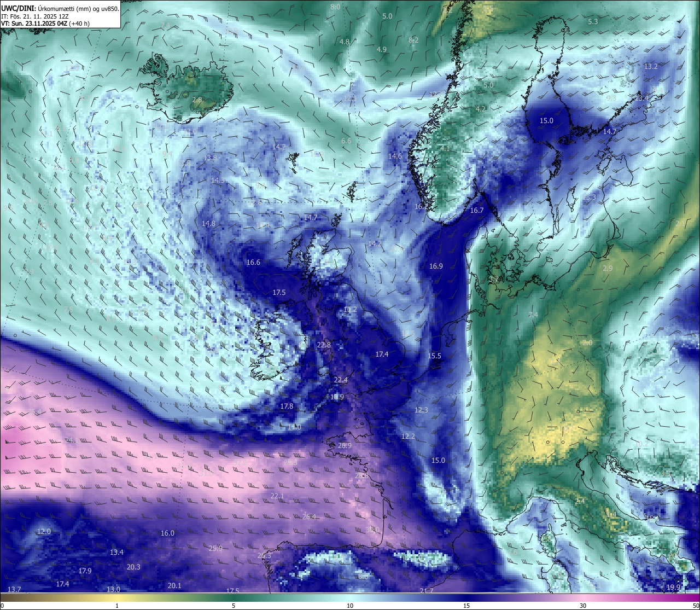Screen dimensions: 700x610
Task: Click the value 25.9 near northwest Spain
Action: (x=215, y=549)
